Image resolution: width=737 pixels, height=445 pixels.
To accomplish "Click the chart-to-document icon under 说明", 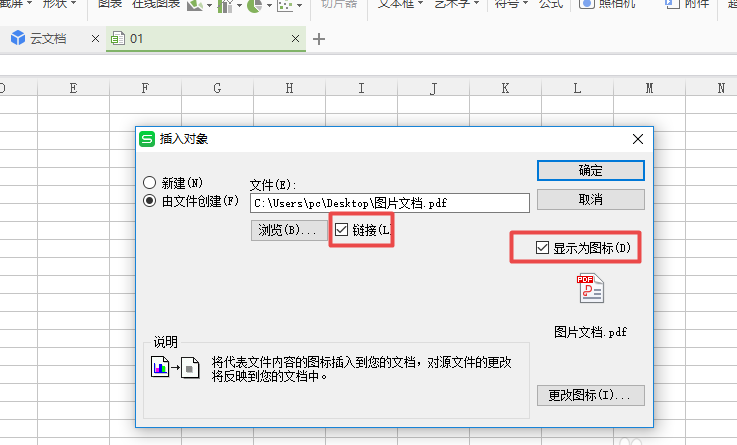I will [175, 367].
